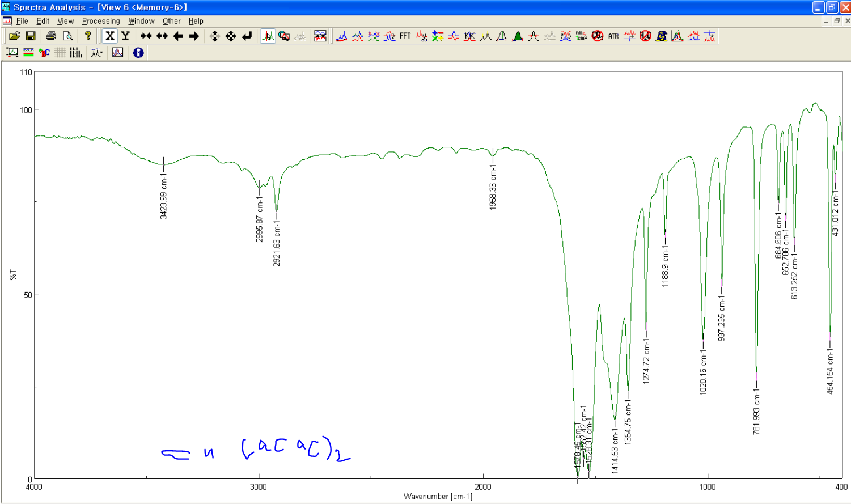Open the Processing menu

(x=100, y=21)
